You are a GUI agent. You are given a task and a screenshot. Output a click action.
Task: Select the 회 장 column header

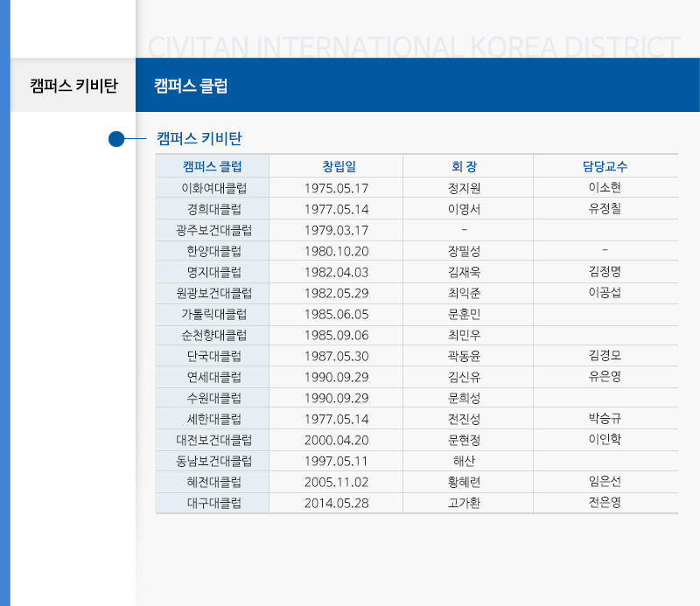point(465,166)
